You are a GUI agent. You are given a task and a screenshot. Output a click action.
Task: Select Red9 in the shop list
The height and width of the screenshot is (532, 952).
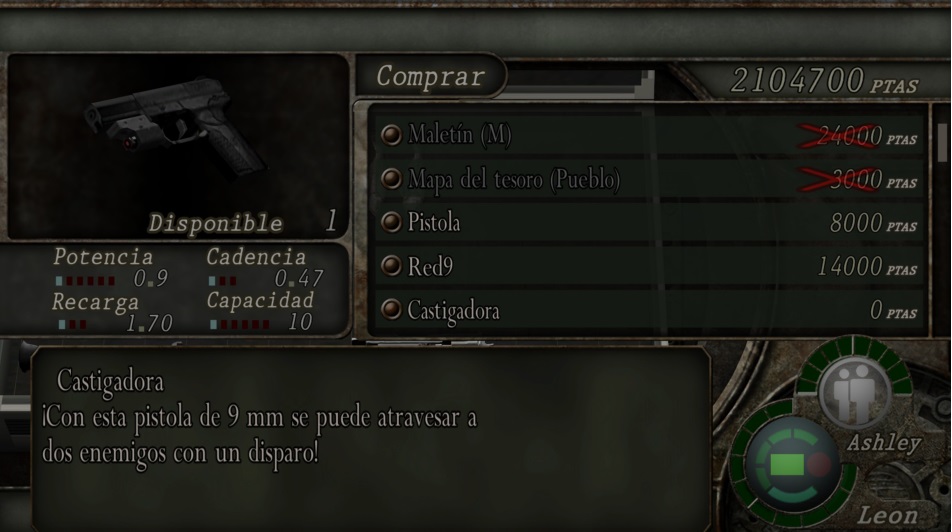[648, 266]
